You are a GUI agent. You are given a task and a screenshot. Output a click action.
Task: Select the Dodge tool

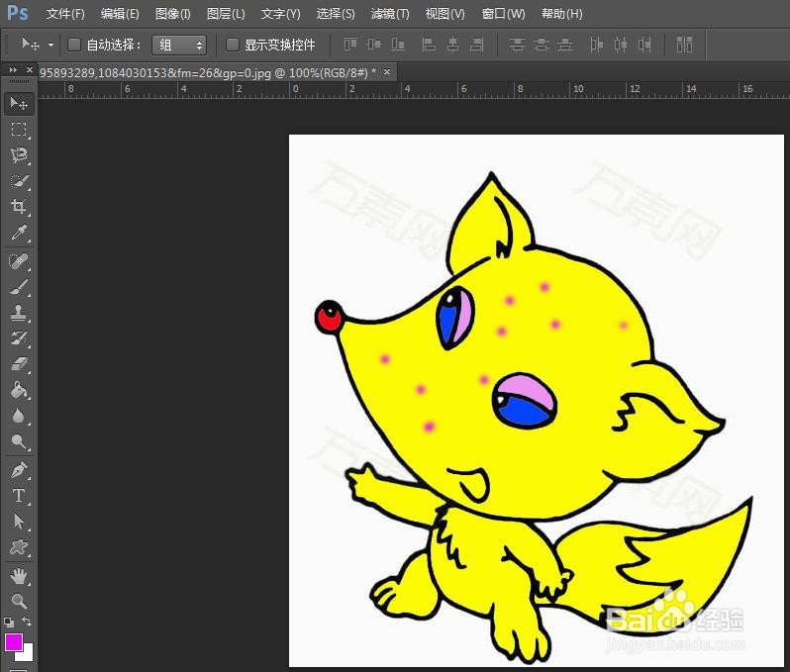point(19,441)
